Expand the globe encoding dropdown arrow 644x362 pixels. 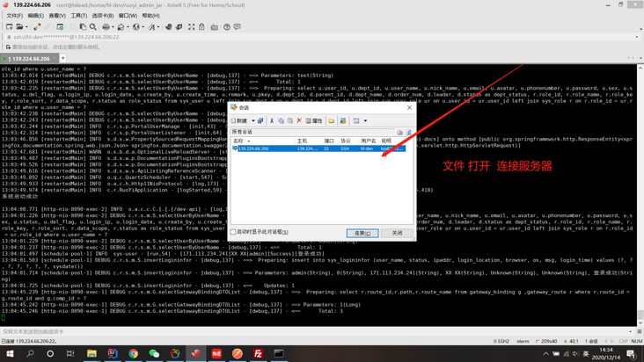143,27
